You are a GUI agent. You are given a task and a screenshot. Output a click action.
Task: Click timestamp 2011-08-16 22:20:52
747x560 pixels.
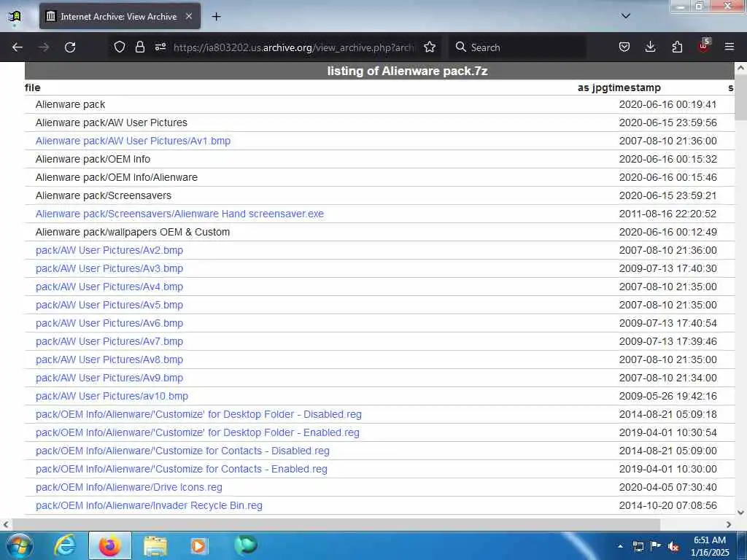click(668, 214)
